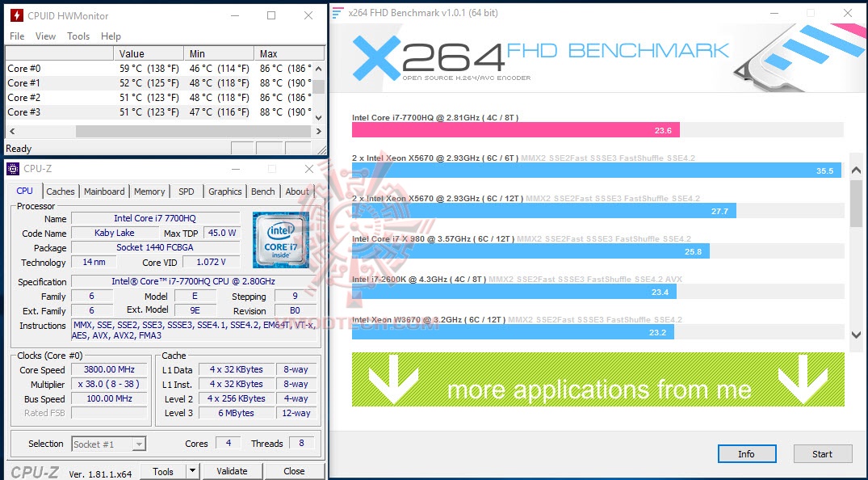Image resolution: width=868 pixels, height=480 pixels.
Task: Click HWMonitor vertical scrollbar up arrow
Action: [x=318, y=69]
